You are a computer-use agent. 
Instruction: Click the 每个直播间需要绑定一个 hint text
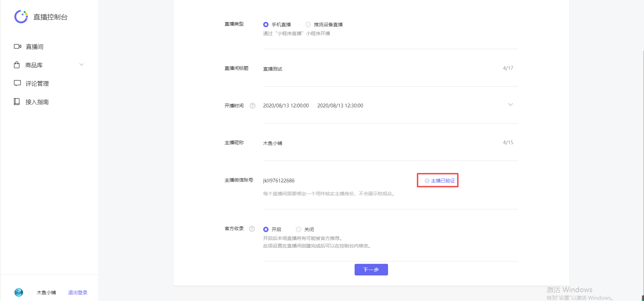(330, 194)
